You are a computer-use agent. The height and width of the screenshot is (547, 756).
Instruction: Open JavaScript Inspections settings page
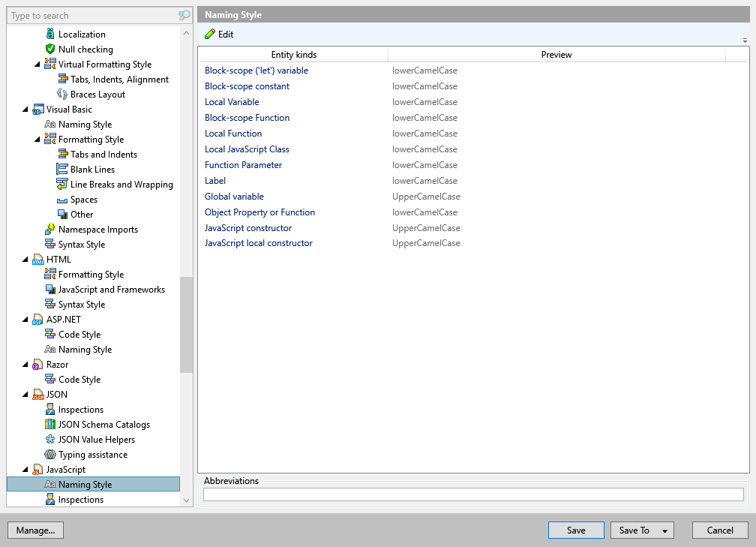click(x=80, y=500)
